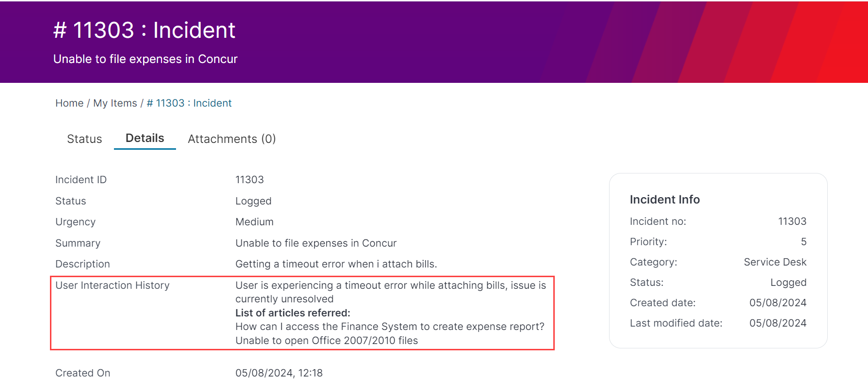This screenshot has height=392, width=868.
Task: Click the Category value Service Desk
Action: 775,262
